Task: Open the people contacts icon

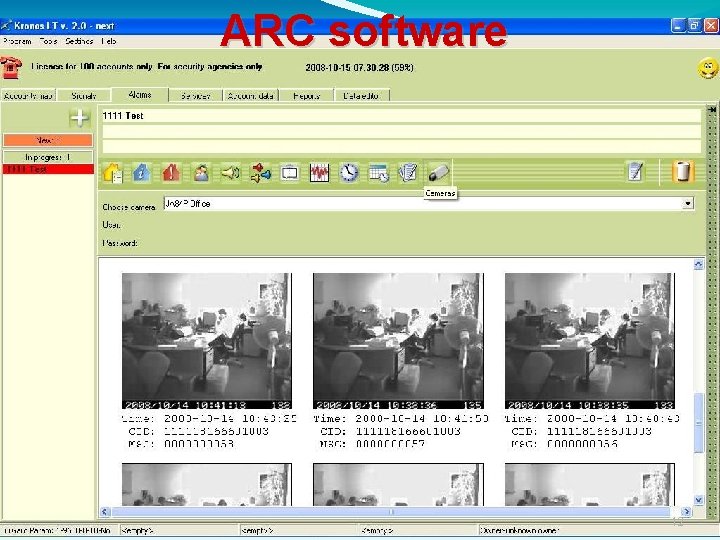Action: click(x=201, y=173)
